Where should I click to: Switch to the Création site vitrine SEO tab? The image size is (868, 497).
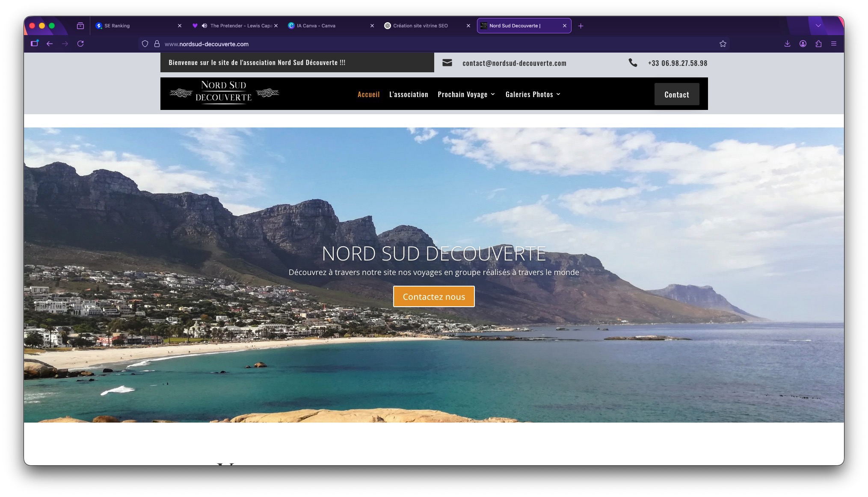point(427,26)
